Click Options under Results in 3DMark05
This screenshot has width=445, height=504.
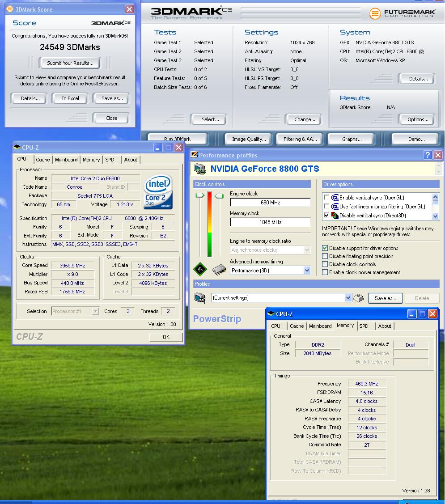(417, 119)
